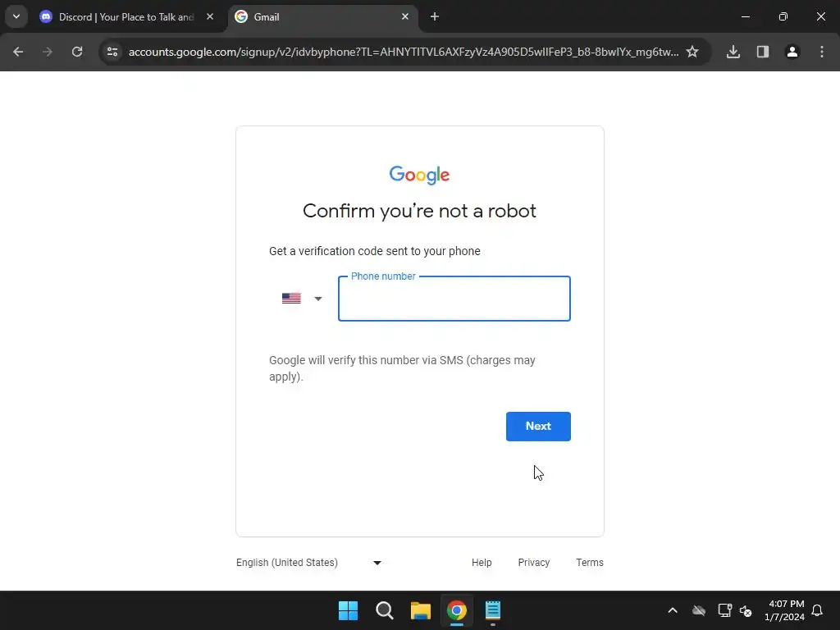Click 'Get a verification code sent to your phone'
The image size is (840, 630).
pyautogui.click(x=374, y=251)
